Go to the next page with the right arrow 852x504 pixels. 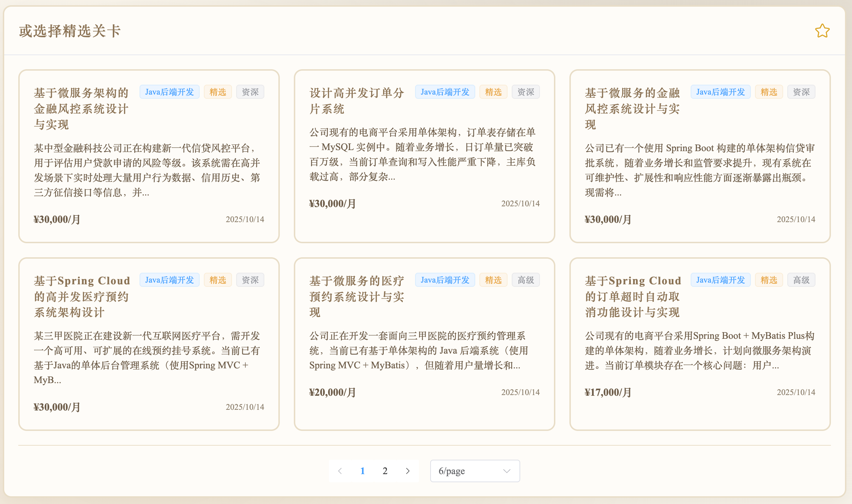408,471
